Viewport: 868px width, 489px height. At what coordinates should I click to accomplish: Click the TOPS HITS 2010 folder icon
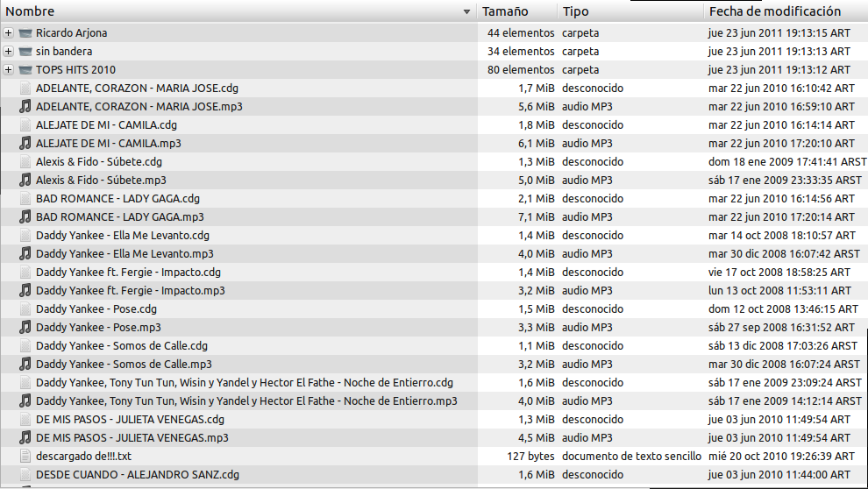click(25, 70)
